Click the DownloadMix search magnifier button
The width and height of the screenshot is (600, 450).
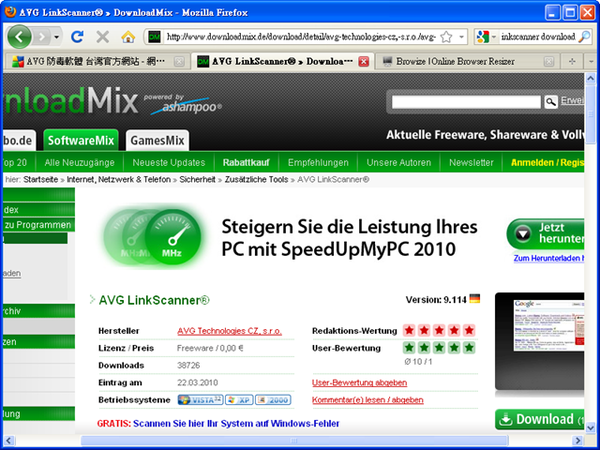[x=551, y=102]
